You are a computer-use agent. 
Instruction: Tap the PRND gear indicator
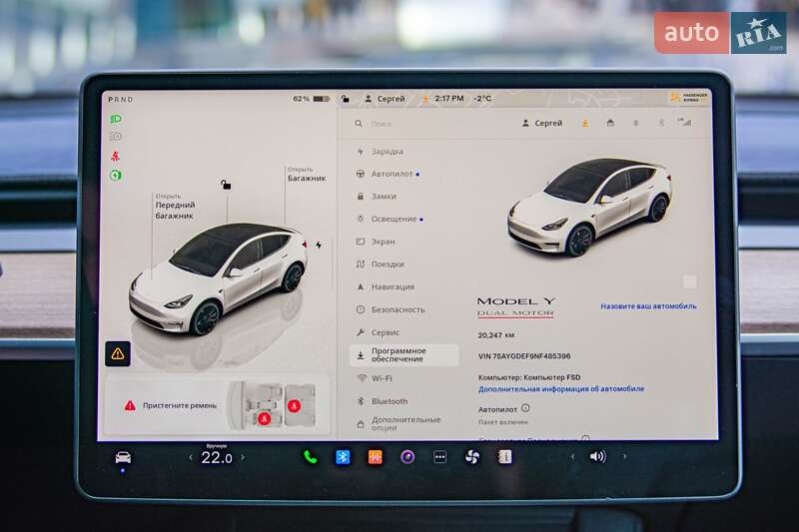pos(120,99)
